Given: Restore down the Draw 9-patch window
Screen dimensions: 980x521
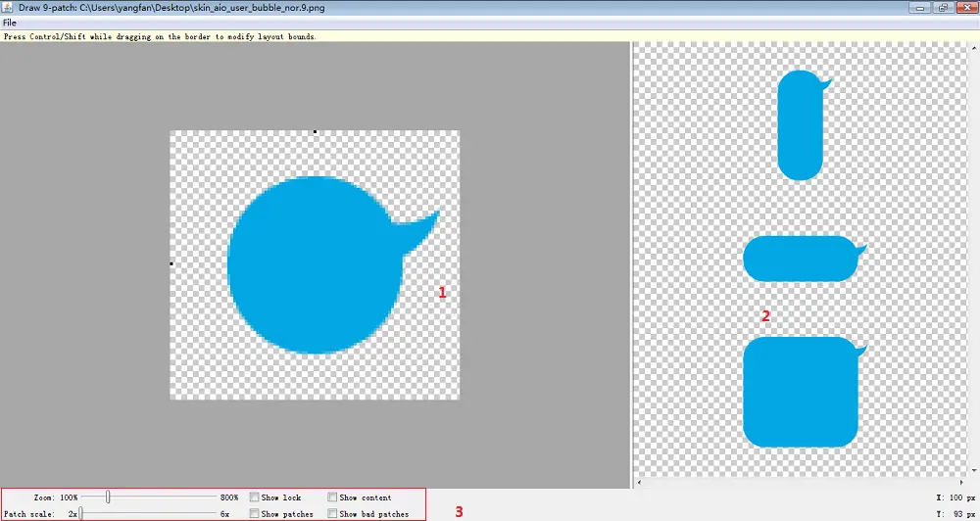Looking at the screenshot, I should coord(943,8).
